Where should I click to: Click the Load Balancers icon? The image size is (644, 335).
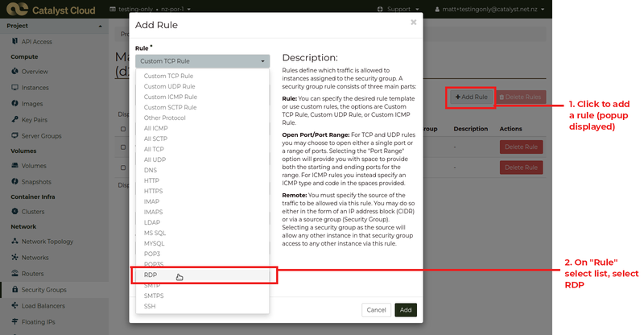[14, 305]
